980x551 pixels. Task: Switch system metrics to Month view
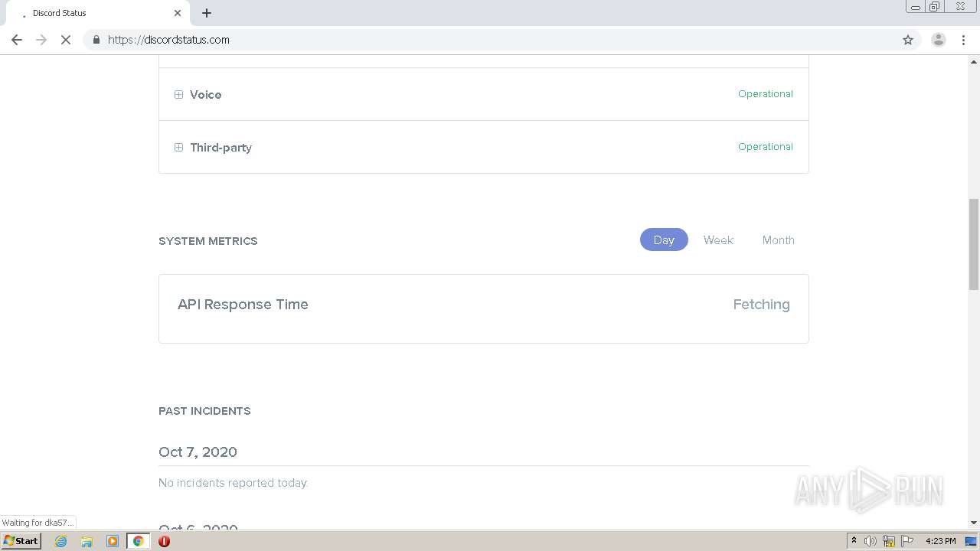(778, 240)
